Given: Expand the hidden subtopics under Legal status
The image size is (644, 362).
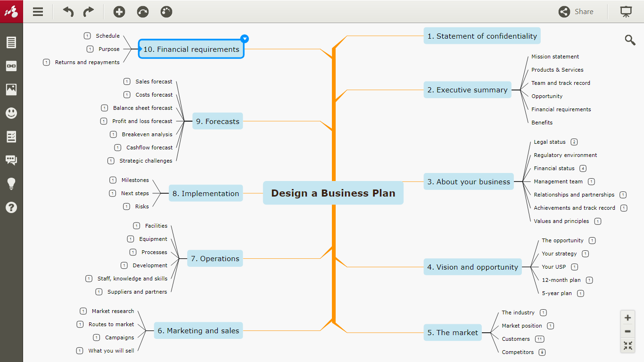Looking at the screenshot, I should tap(574, 142).
